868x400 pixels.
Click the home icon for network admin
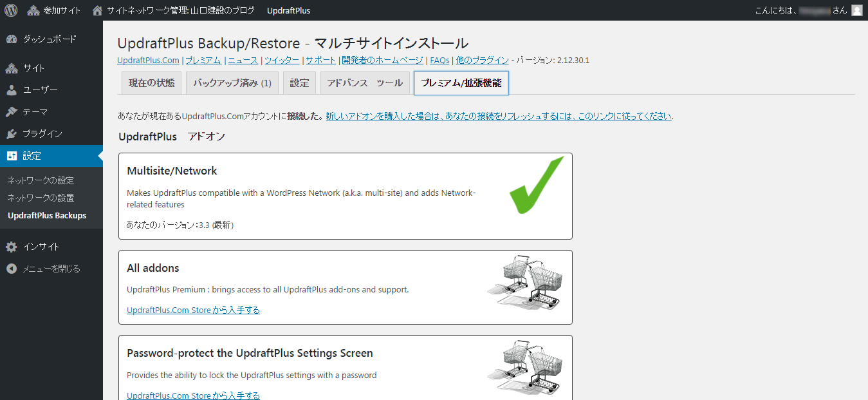[98, 10]
